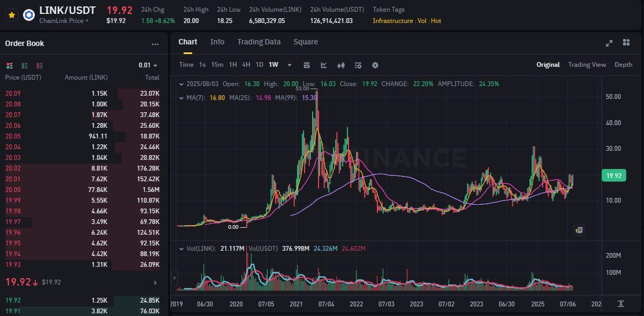Expand chart to fullscreen
The height and width of the screenshot is (316, 644).
click(609, 43)
